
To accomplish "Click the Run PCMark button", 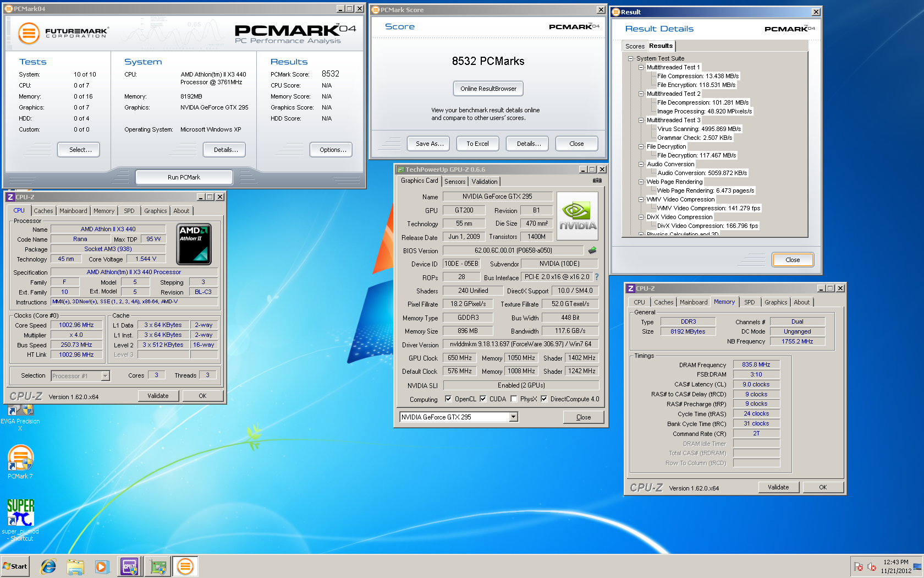I will [184, 177].
